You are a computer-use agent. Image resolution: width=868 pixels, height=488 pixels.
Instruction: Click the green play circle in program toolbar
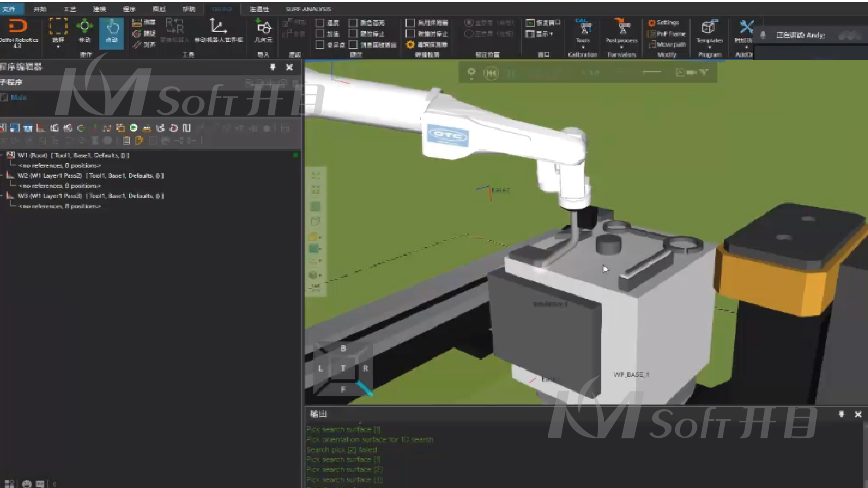tap(133, 128)
